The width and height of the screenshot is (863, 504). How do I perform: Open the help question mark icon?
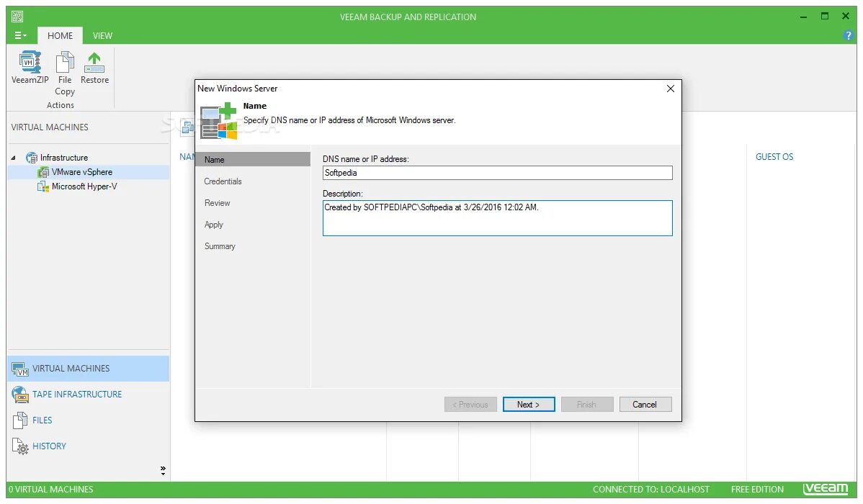pos(848,36)
